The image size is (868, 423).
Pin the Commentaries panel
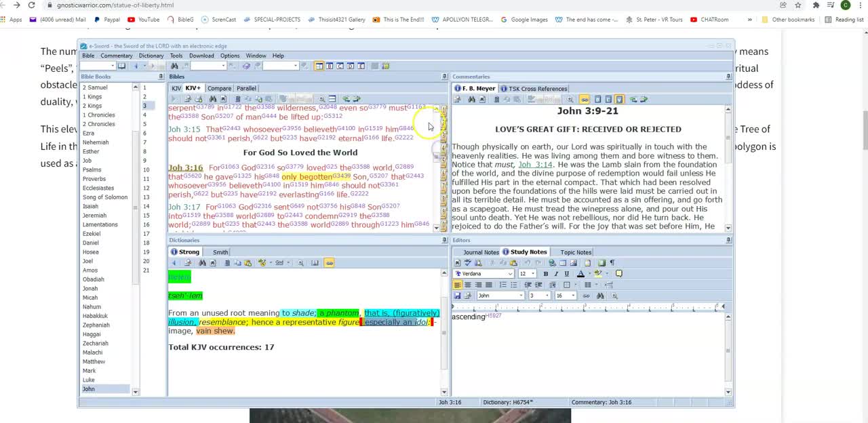(x=729, y=77)
